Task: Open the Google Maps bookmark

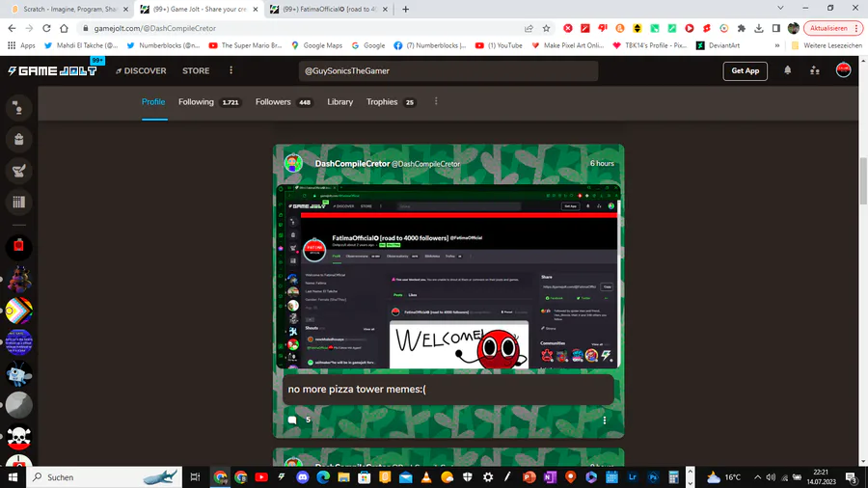Action: pyautogui.click(x=316, y=45)
